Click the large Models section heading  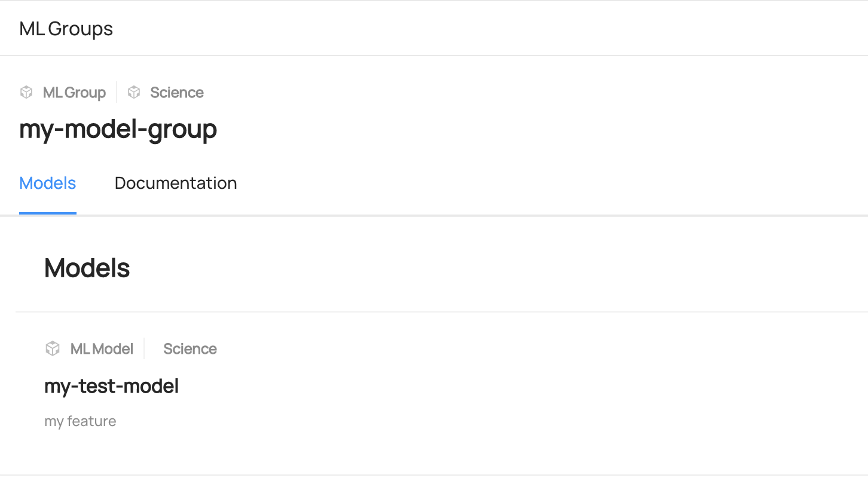coord(87,268)
